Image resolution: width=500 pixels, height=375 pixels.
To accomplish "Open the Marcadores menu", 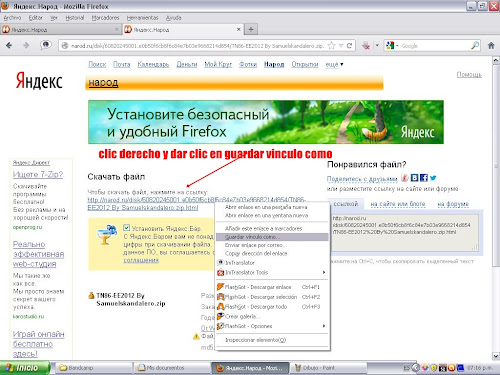I will (x=105, y=18).
